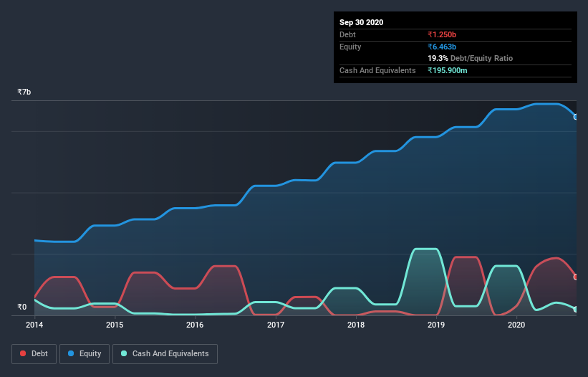Viewport: 588px width, 377px height.
Task: Click tooltip Cash And Equivalents row label
Action: (377, 70)
